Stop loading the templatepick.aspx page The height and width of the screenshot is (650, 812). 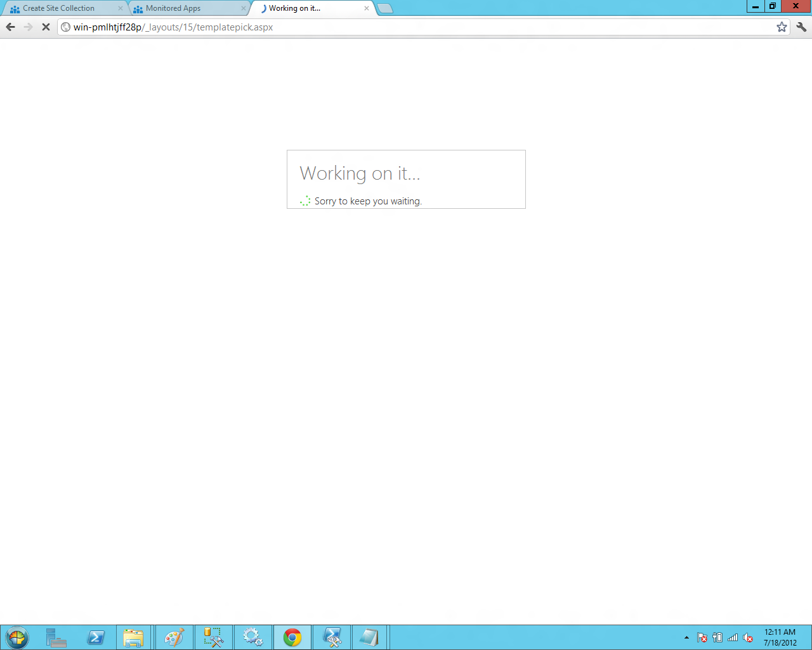click(45, 27)
